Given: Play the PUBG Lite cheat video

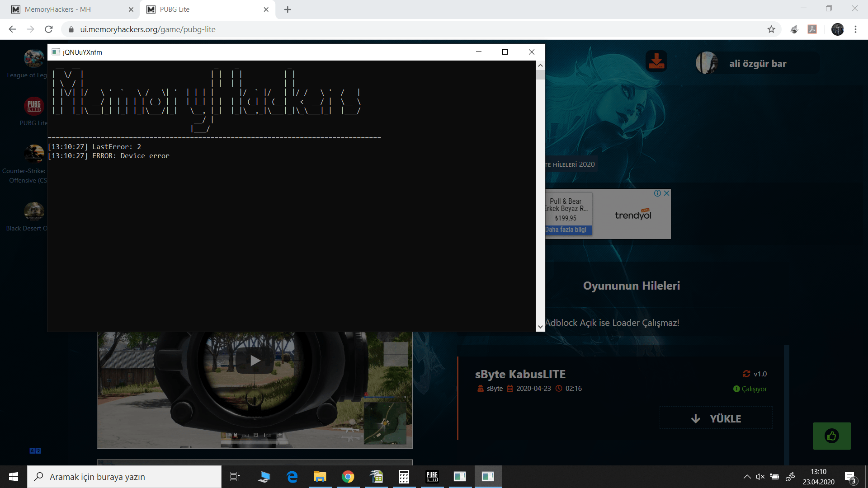Looking at the screenshot, I should coord(255,361).
